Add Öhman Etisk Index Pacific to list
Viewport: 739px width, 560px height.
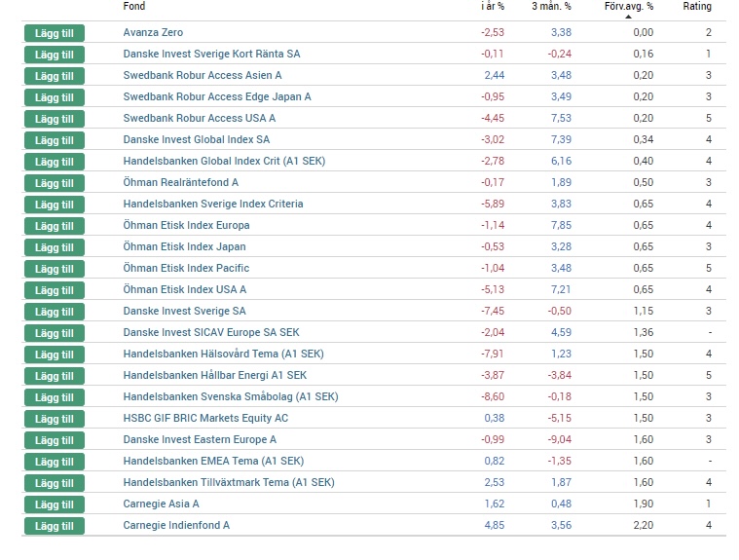pos(55,269)
